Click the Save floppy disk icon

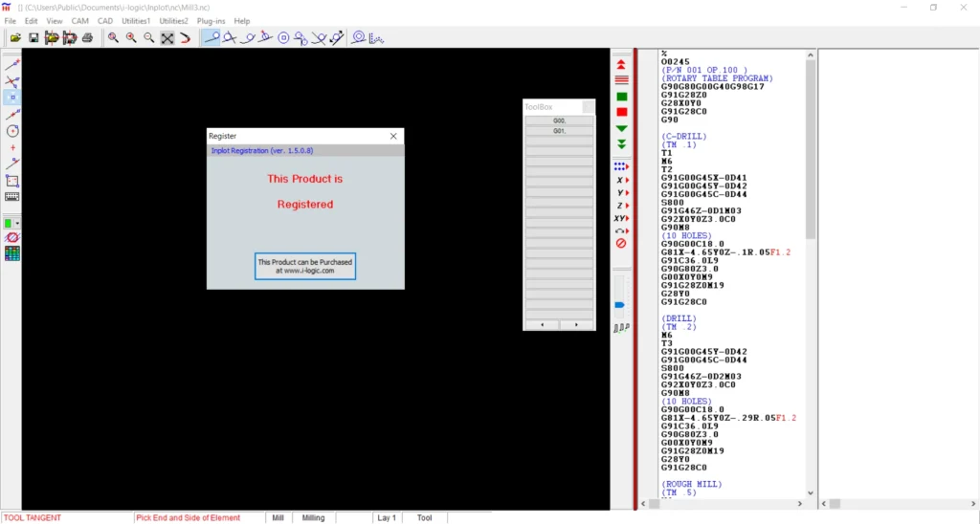[33, 38]
